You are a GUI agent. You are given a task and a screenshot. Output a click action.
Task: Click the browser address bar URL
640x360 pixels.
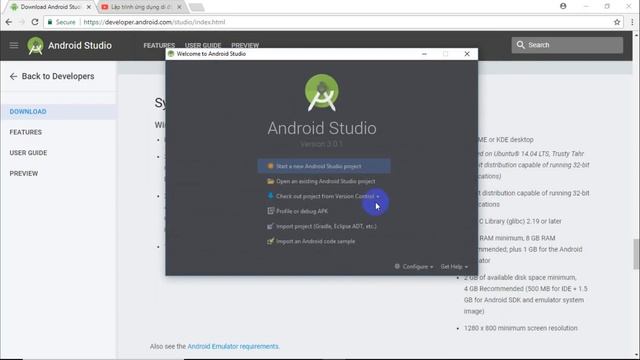pyautogui.click(x=154, y=22)
